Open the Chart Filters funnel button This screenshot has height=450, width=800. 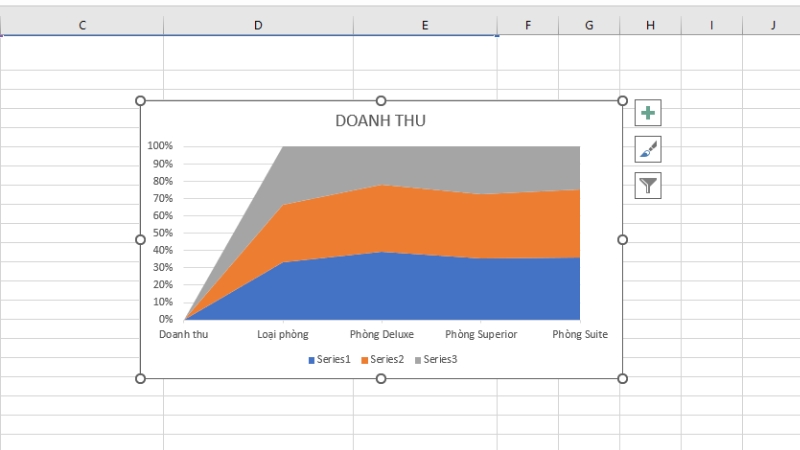coord(648,185)
